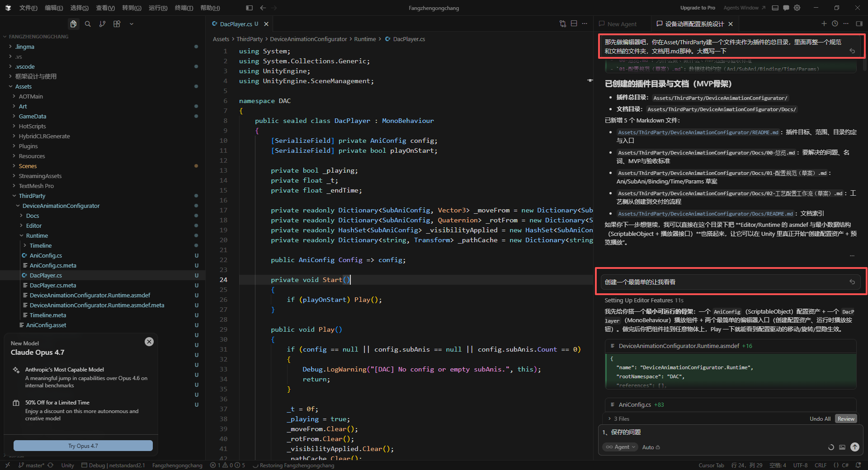Click the sync changes icon beside master
Image resolution: width=868 pixels, height=470 pixels.
[50, 465]
